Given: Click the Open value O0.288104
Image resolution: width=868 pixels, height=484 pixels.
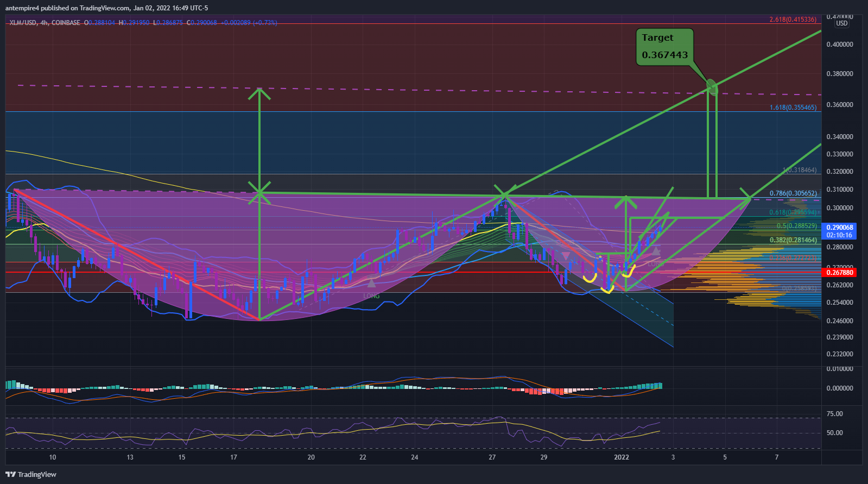Looking at the screenshot, I should tap(100, 23).
